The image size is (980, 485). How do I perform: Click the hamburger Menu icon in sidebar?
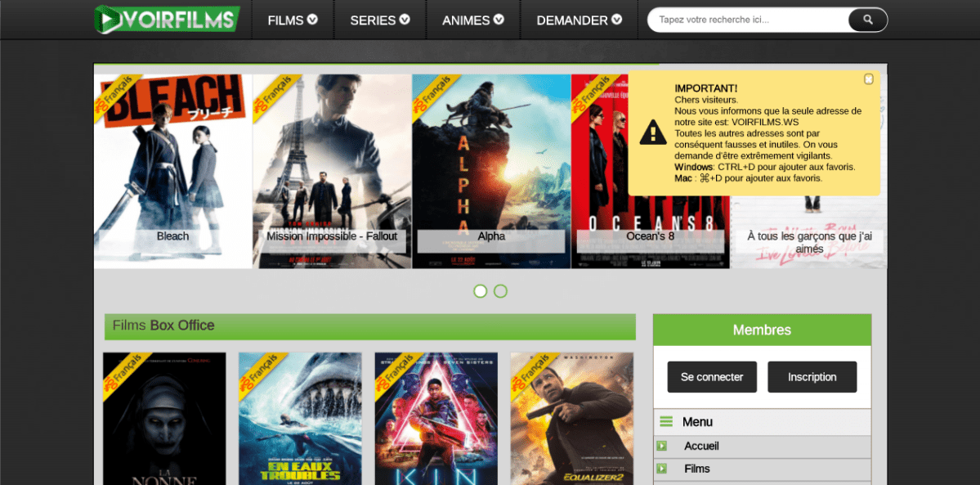666,422
